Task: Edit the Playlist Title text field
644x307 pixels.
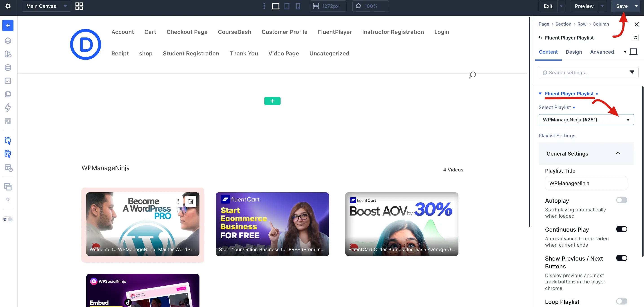Action: (586, 183)
